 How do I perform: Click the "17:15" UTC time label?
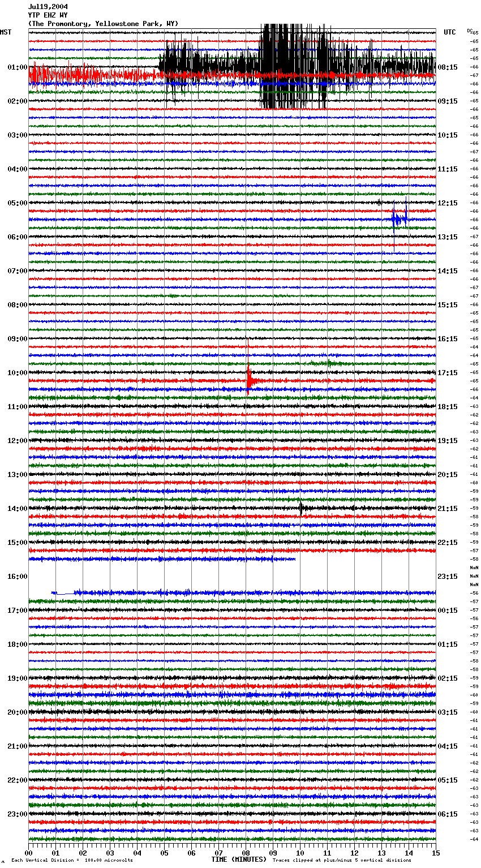448,372
